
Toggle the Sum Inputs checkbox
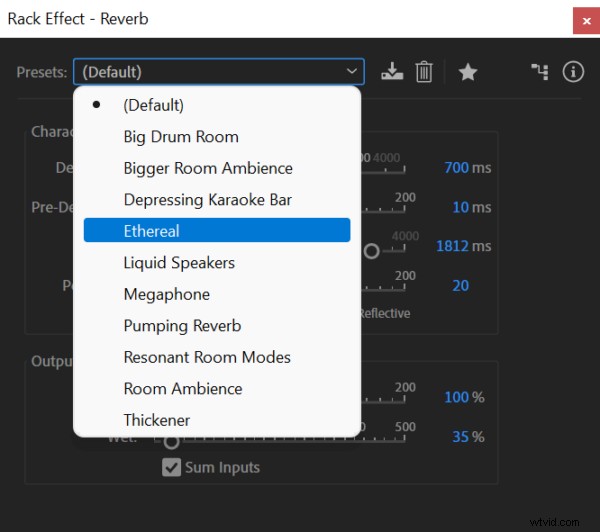click(172, 467)
